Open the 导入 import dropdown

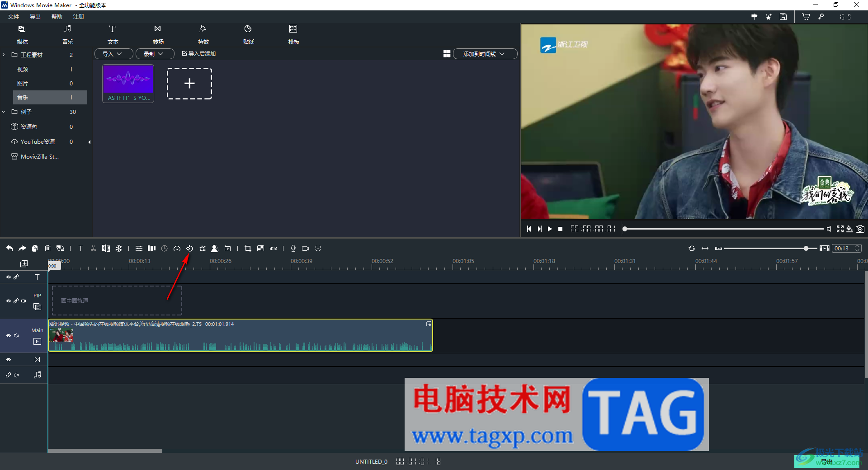113,54
